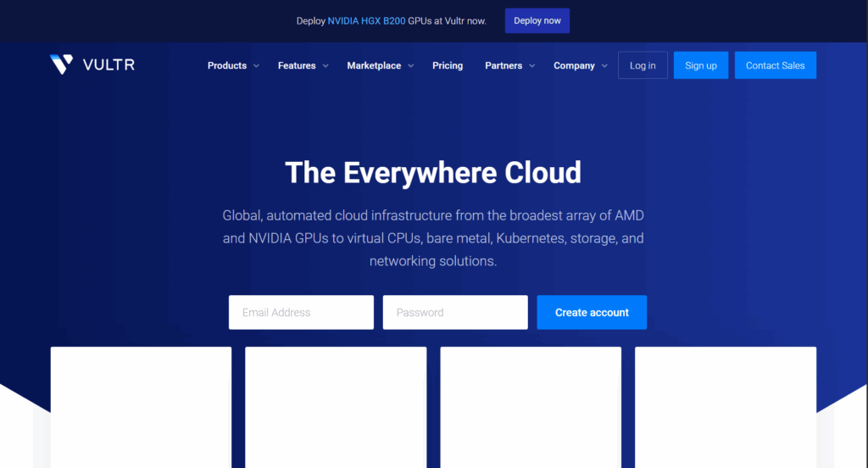Viewport: 868px width, 468px height.
Task: Expand the Company dropdown chevron
Action: 604,66
